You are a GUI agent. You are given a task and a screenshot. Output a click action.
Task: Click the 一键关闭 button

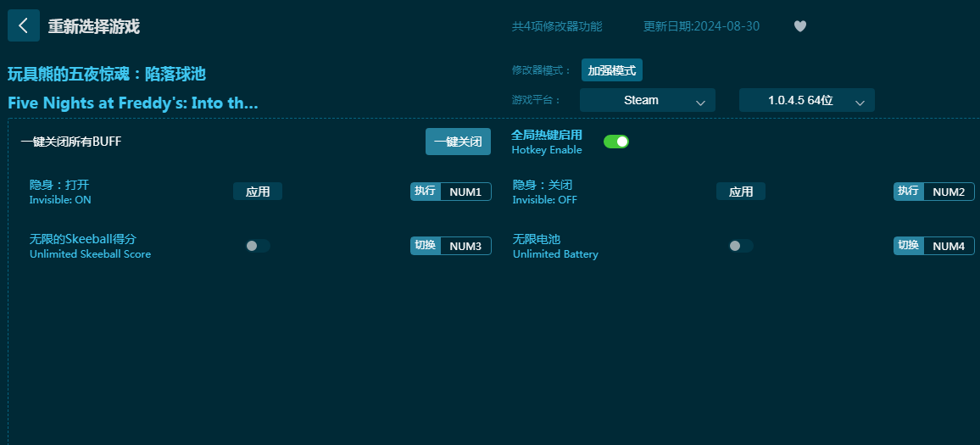coord(458,142)
